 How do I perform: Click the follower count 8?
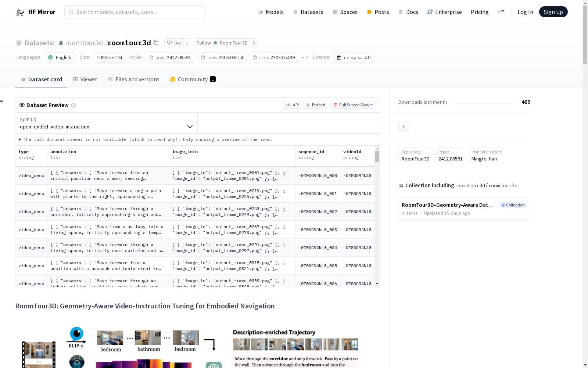254,43
